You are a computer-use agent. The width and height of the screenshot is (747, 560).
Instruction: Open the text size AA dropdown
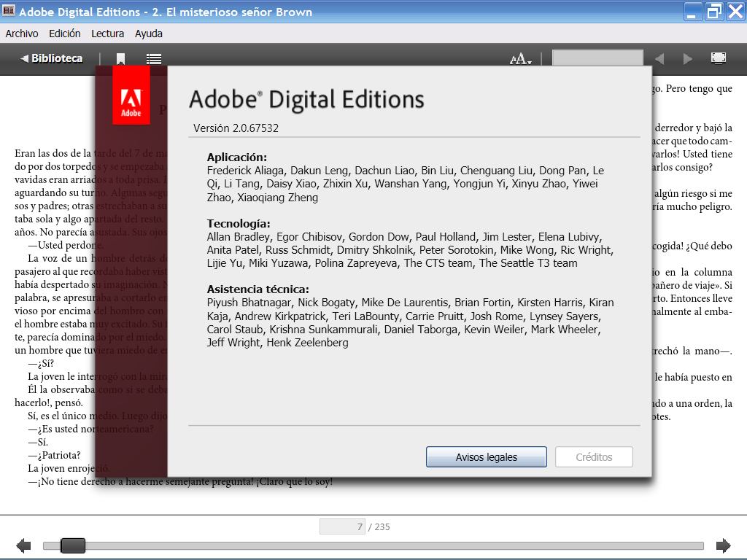click(x=520, y=59)
